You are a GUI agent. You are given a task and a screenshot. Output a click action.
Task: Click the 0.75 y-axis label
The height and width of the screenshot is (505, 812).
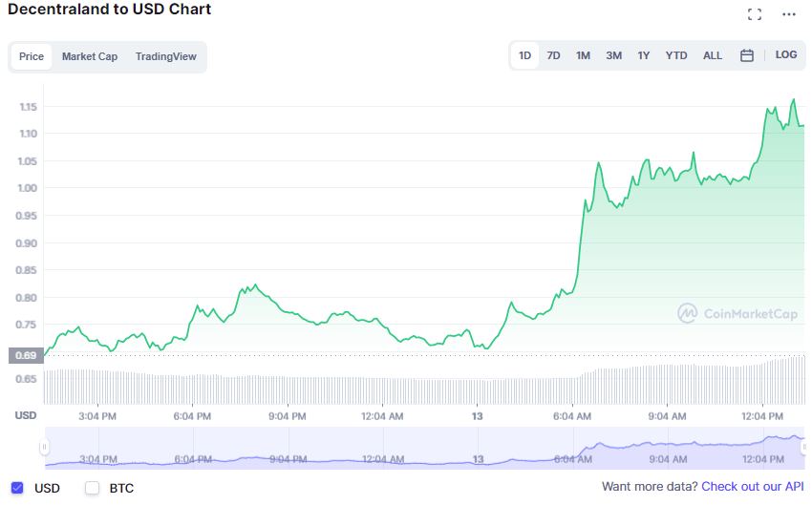27,325
